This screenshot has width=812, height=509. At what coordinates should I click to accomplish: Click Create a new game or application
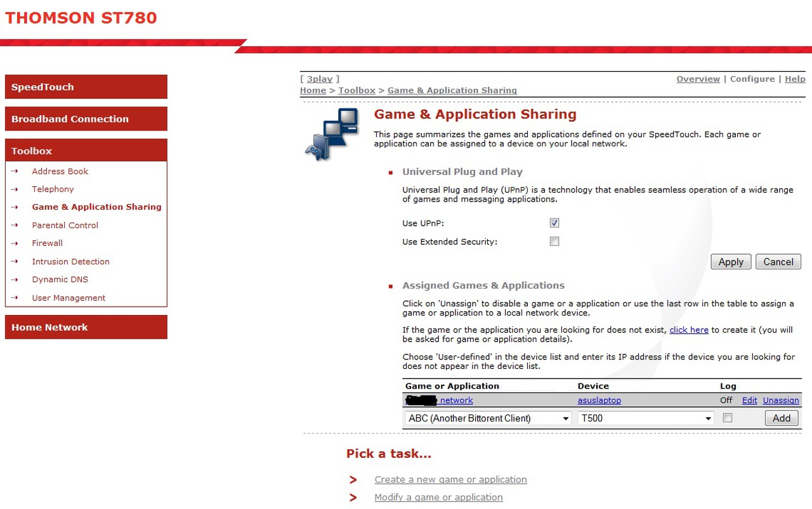click(x=450, y=480)
